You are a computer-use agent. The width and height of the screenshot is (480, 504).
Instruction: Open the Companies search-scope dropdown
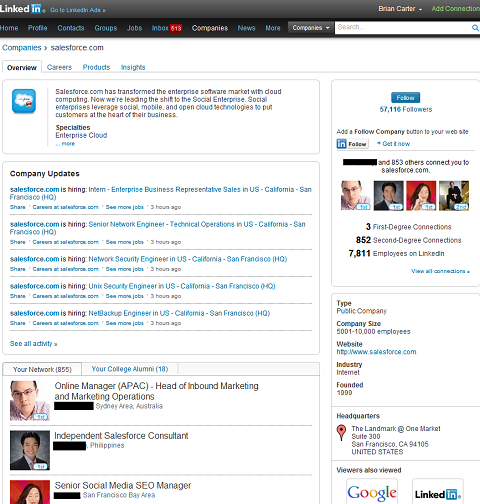pos(311,28)
